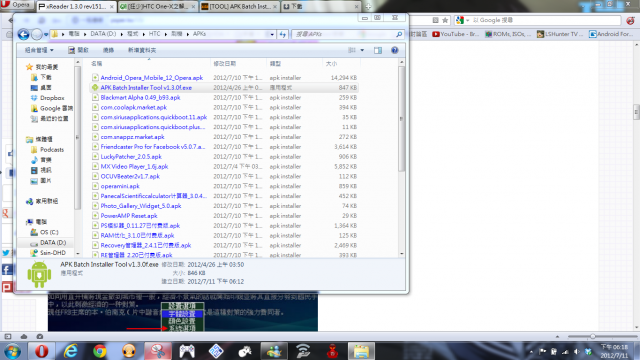640x360 pixels.
Task: Select operamini.apk file
Action: (x=120, y=186)
